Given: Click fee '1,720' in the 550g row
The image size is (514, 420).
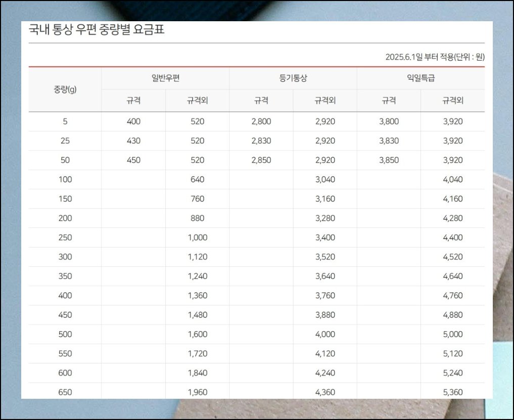Looking at the screenshot, I should (x=197, y=353).
